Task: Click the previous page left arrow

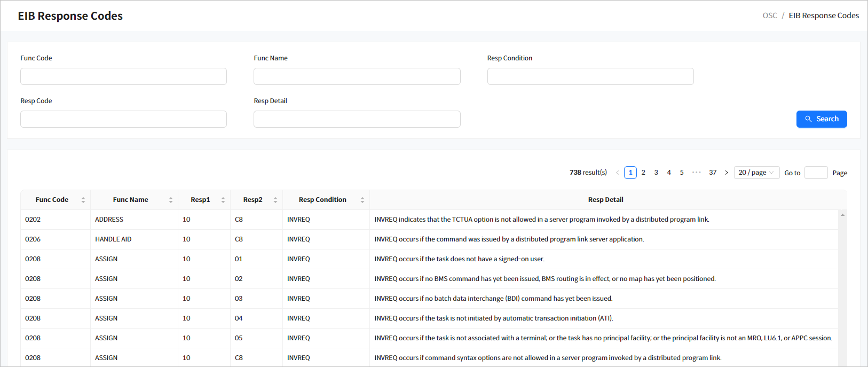Action: [x=618, y=173]
